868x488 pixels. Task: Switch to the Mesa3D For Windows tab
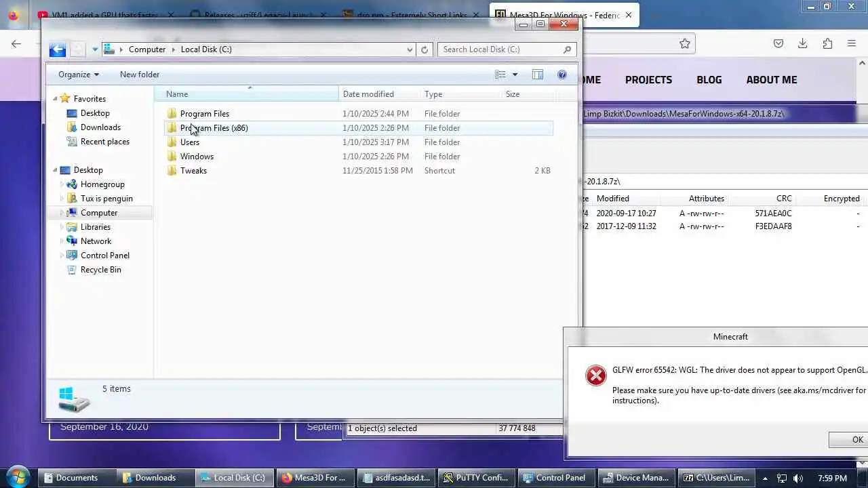pyautogui.click(x=564, y=15)
